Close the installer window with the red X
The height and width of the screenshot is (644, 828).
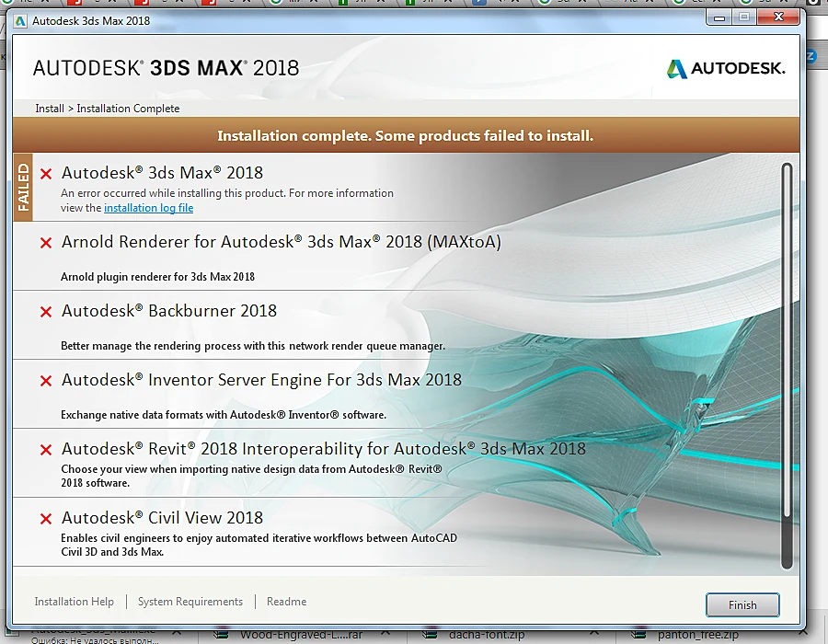[778, 17]
